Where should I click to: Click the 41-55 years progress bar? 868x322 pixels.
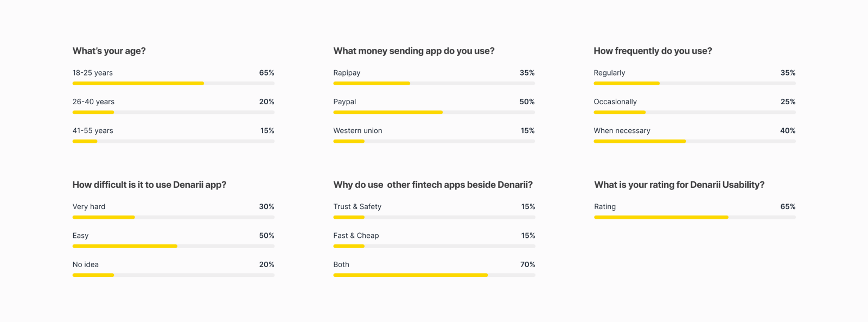pos(174,141)
